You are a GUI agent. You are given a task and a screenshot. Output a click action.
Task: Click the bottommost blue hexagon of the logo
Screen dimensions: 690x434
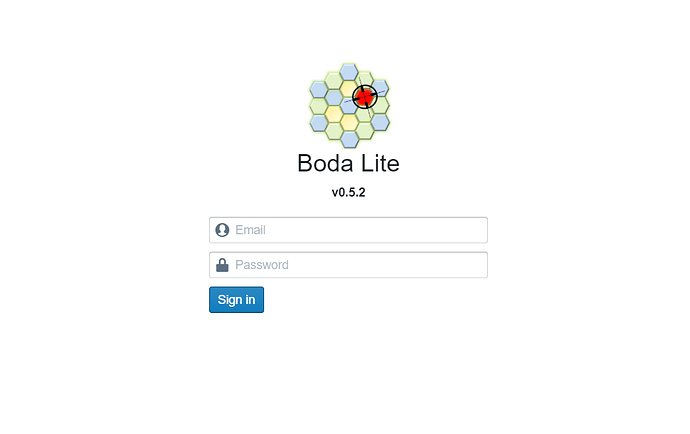pyautogui.click(x=349, y=139)
